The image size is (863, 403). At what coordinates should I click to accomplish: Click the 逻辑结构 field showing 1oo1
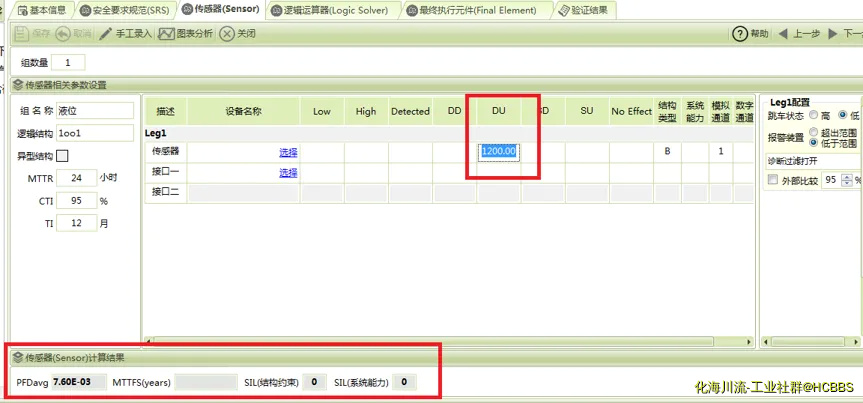(95, 133)
